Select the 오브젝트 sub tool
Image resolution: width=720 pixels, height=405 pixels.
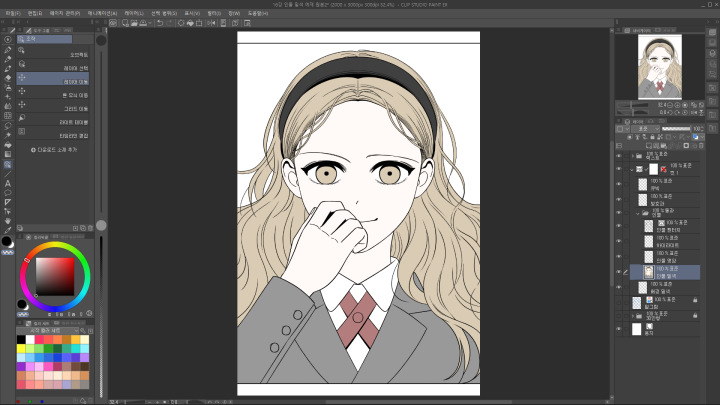53,52
